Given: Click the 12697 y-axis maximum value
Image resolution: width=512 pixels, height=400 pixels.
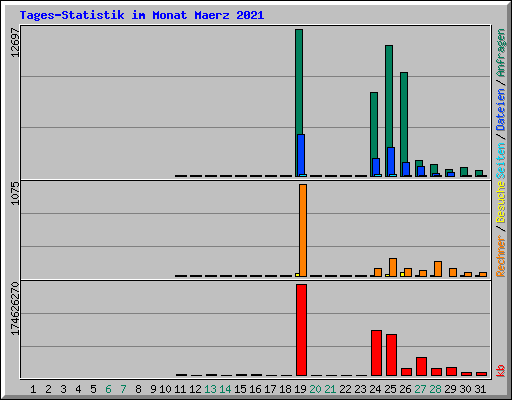Looking at the screenshot, I should [15, 42].
